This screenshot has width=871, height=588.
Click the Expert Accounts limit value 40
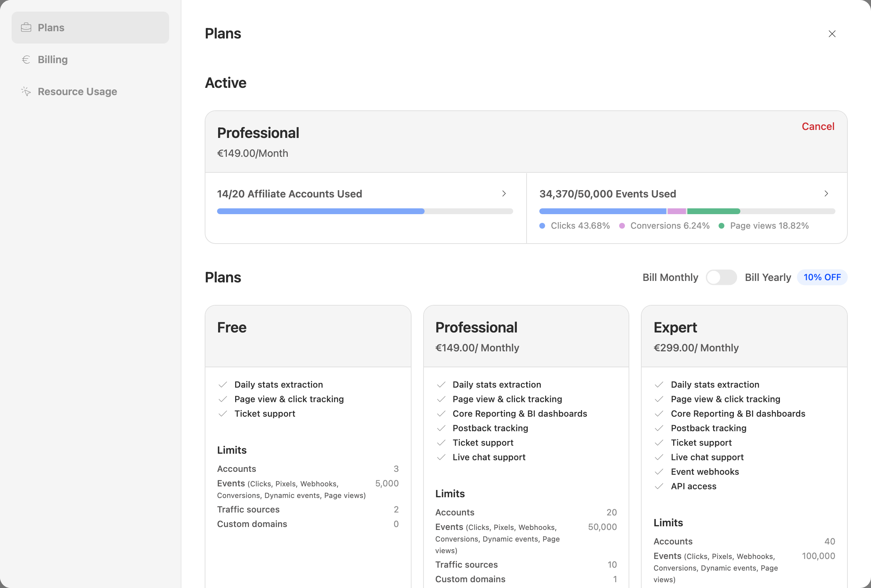[x=829, y=542]
